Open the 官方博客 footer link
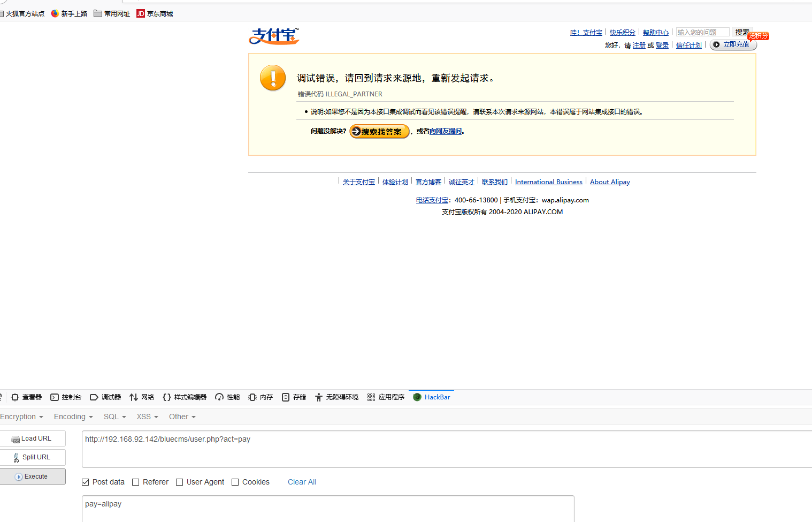812x522 pixels. (428, 182)
